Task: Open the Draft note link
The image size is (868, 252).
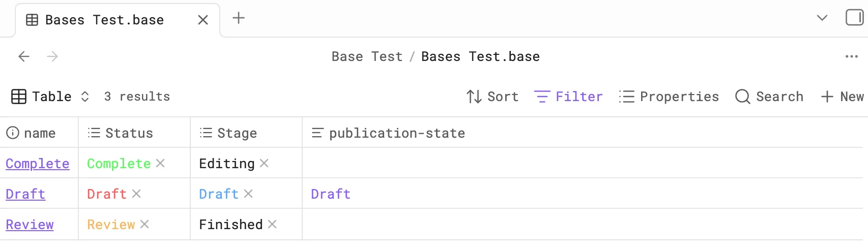Action: [25, 194]
